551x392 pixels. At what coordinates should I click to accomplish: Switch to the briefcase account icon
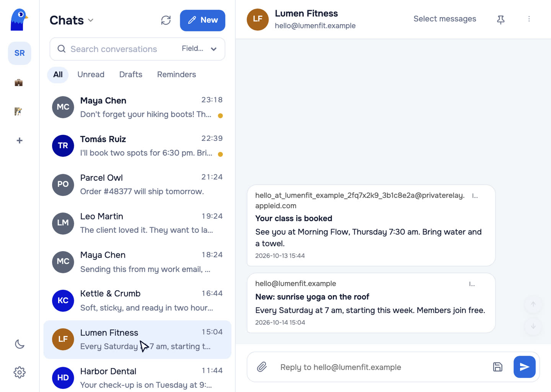[x=19, y=82]
